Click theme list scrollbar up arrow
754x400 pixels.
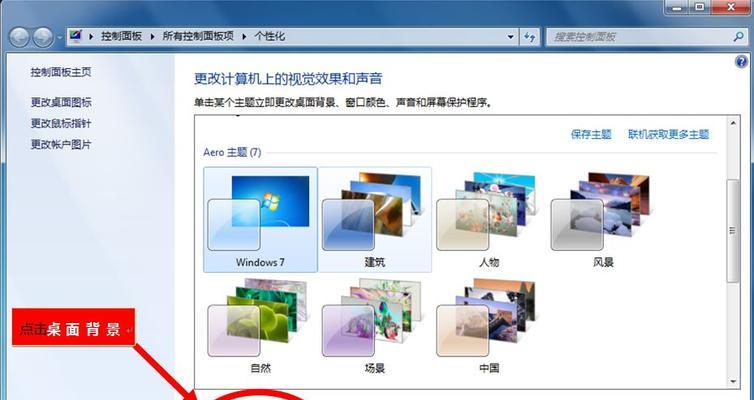pyautogui.click(x=733, y=123)
